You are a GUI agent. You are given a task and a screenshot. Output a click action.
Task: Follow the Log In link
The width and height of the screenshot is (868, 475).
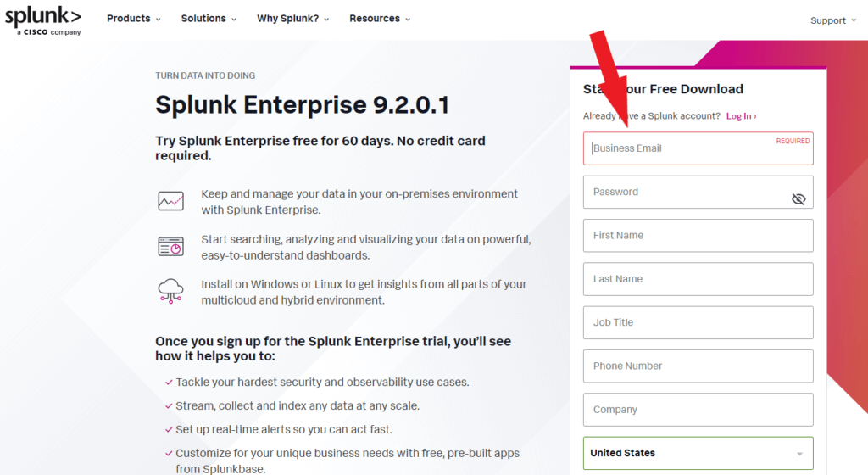tap(741, 115)
